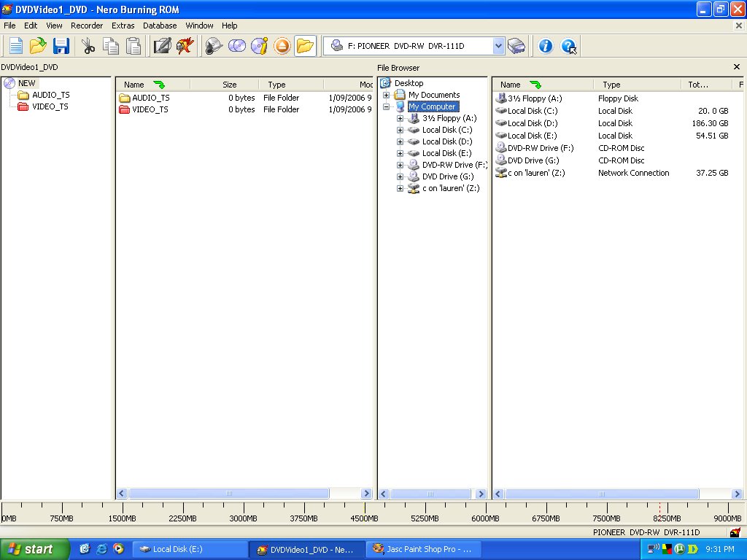Image resolution: width=747 pixels, height=560 pixels.
Task: Create a new compilation from toolbar
Action: point(16,46)
